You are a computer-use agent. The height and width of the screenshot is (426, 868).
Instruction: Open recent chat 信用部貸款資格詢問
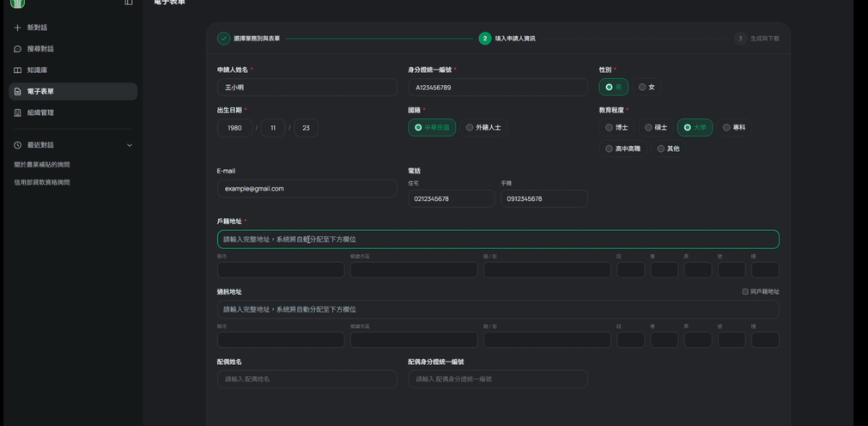41,182
